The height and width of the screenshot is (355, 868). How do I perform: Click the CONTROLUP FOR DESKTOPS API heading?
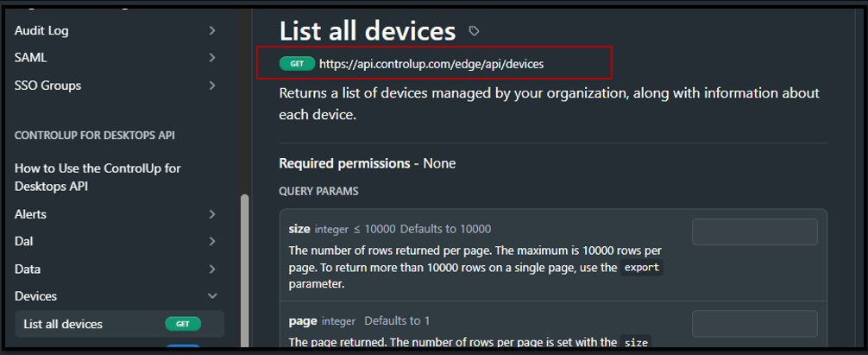pyautogui.click(x=95, y=135)
